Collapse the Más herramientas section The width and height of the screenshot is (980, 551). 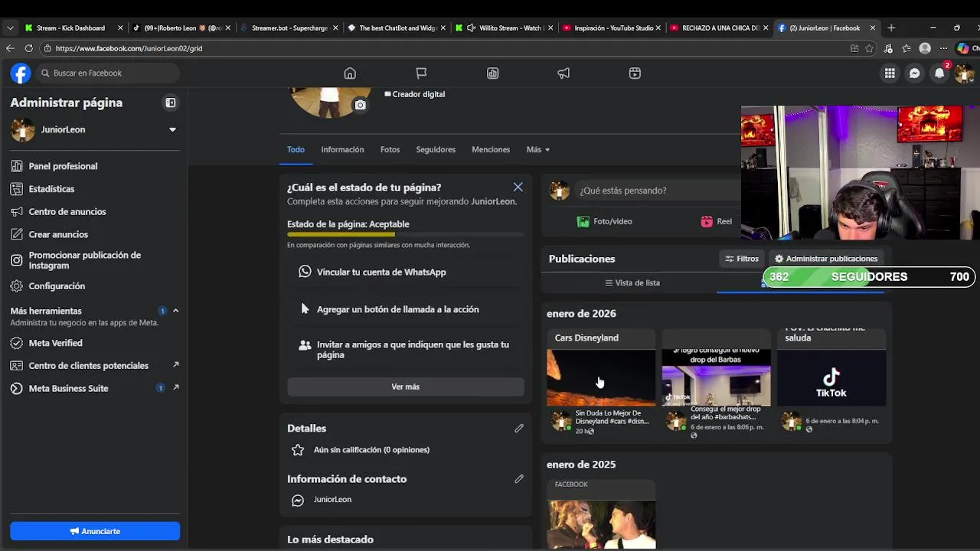click(x=175, y=311)
